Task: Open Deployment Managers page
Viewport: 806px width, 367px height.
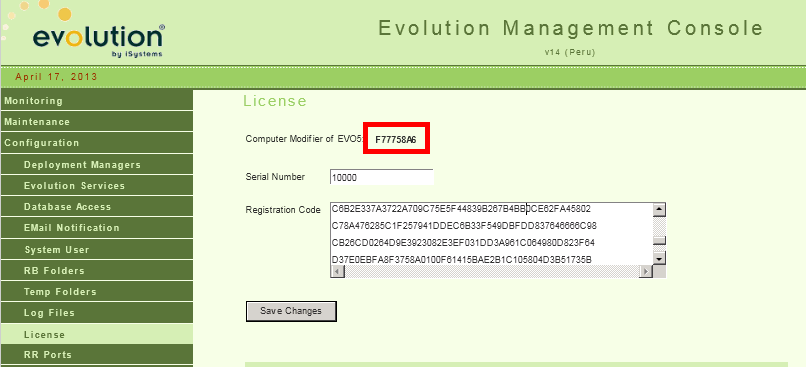Action: 97,164
